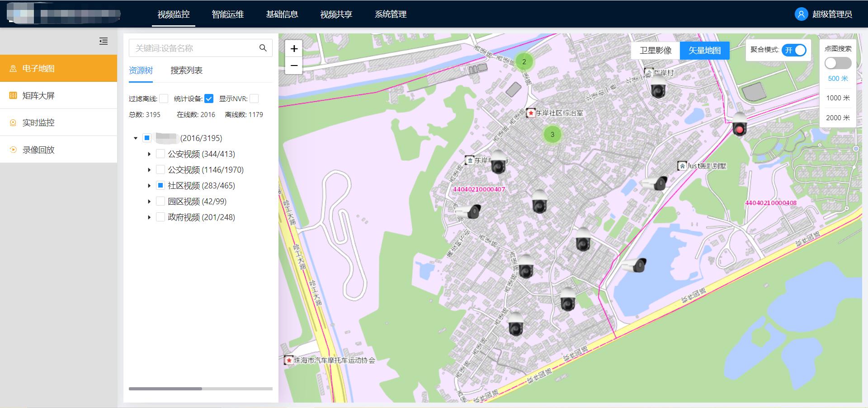Viewport: 868px width, 408px height.
Task: Zoom in on the map
Action: [x=294, y=48]
